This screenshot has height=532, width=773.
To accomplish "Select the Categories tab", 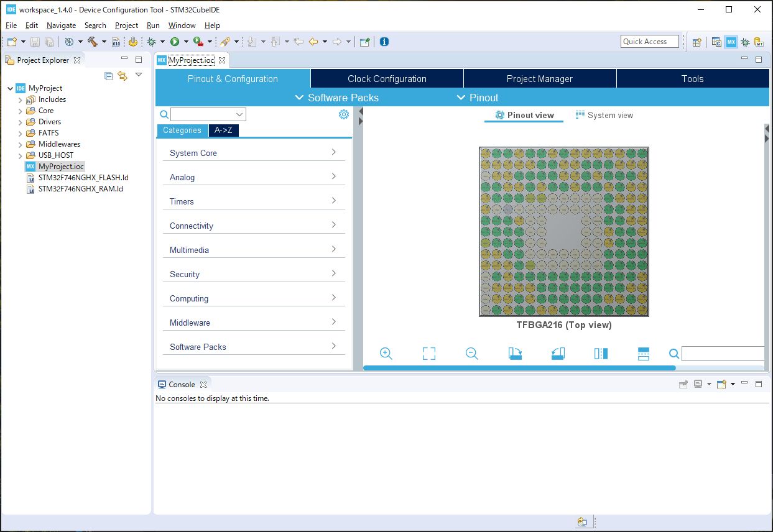I will tap(182, 131).
